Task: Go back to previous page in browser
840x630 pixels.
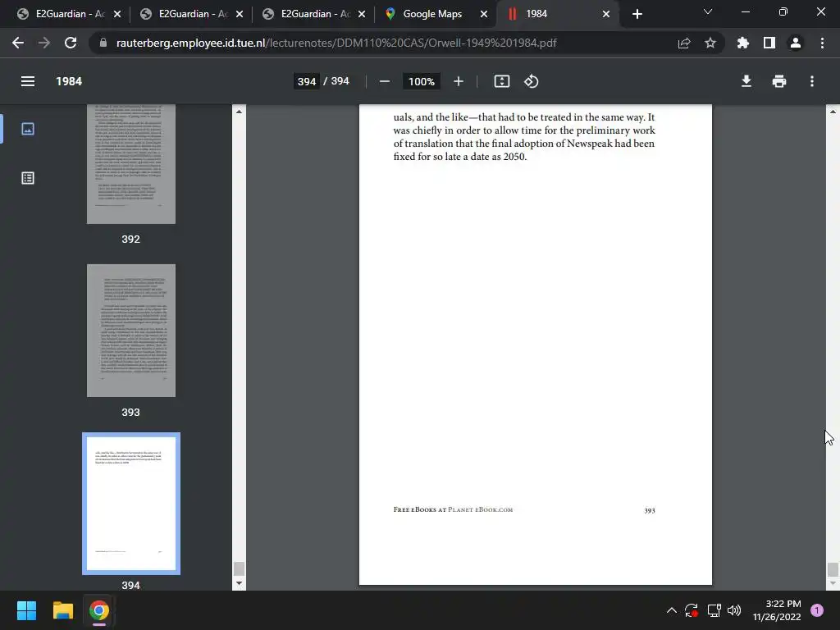Action: 18,43
